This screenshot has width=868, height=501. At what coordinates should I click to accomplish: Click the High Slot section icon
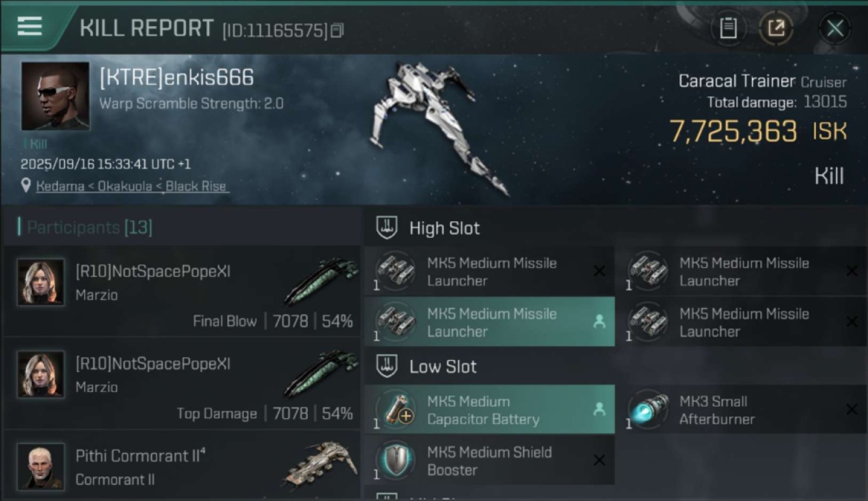[387, 228]
